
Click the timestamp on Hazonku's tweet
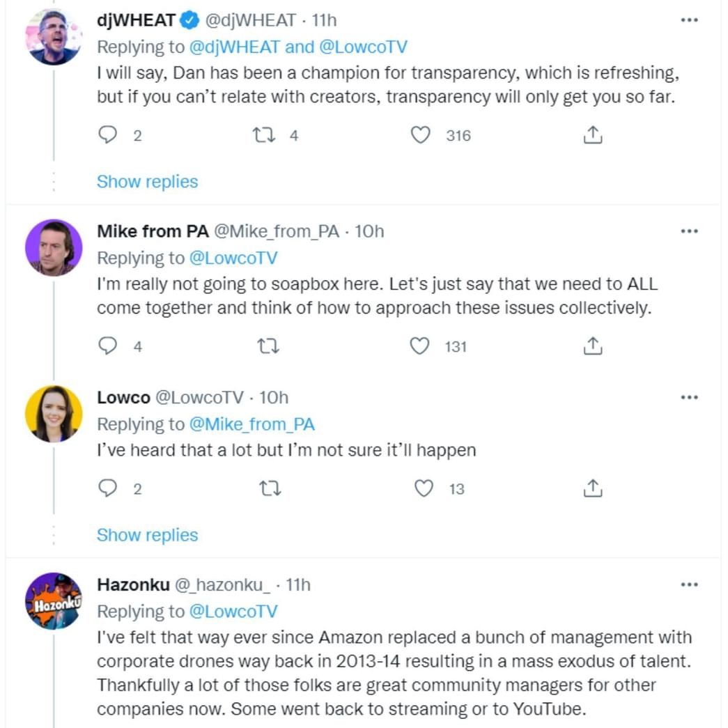coord(300,585)
